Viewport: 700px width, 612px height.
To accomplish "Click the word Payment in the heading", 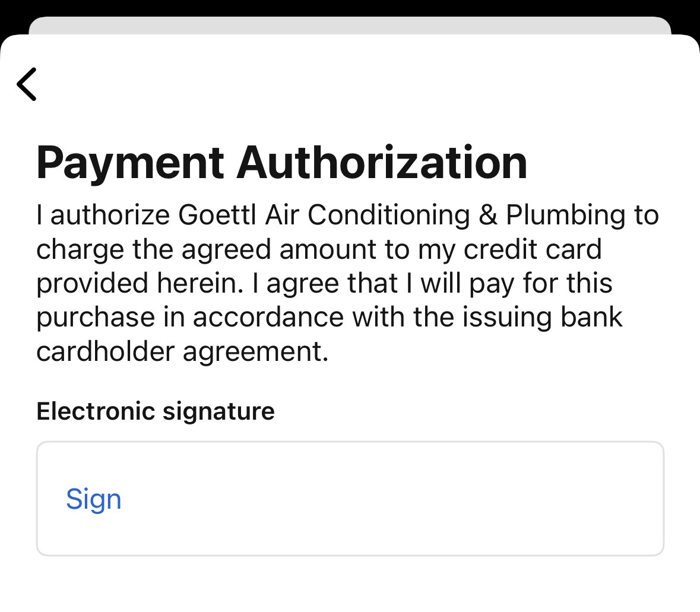I will coord(130,162).
